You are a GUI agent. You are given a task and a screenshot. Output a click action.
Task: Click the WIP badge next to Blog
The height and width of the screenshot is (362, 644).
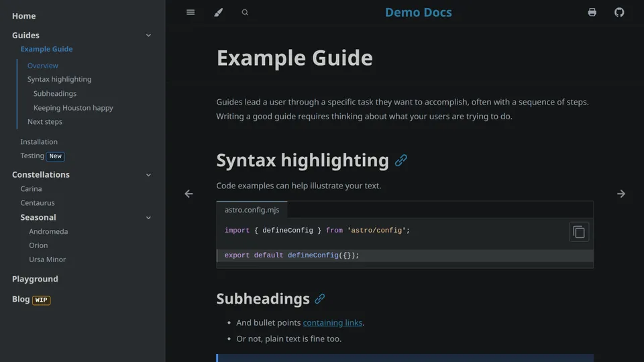(41, 300)
